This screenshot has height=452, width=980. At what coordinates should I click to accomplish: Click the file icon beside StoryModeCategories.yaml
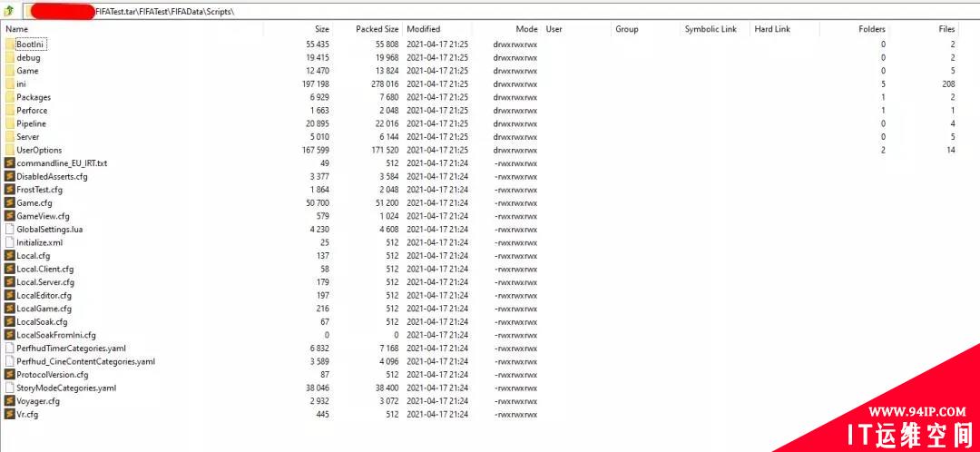pos(9,388)
